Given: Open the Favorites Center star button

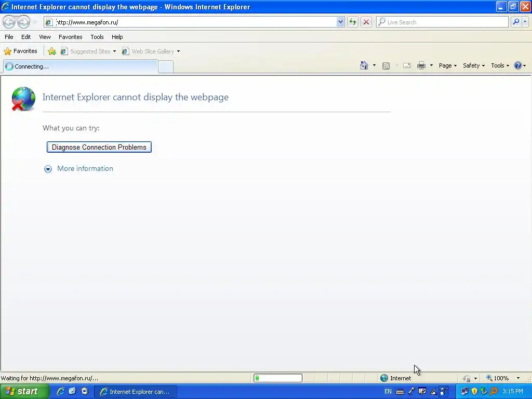Looking at the screenshot, I should pyautogui.click(x=20, y=51).
